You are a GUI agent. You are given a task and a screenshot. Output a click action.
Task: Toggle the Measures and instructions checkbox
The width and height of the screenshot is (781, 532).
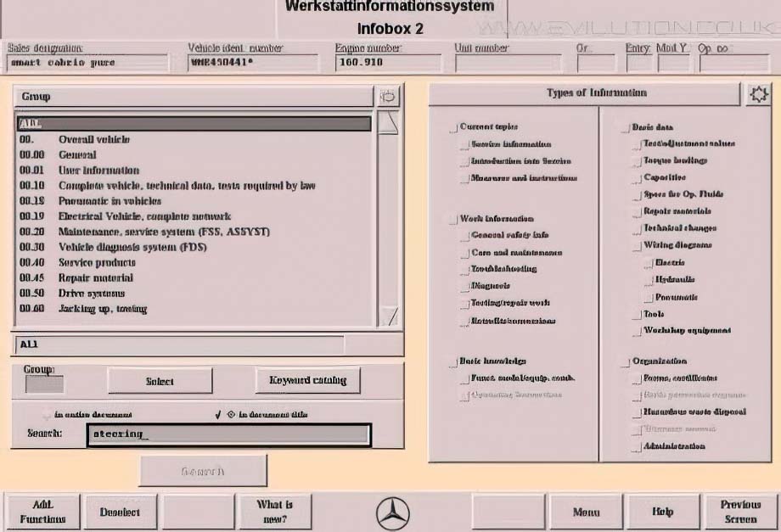click(x=465, y=179)
